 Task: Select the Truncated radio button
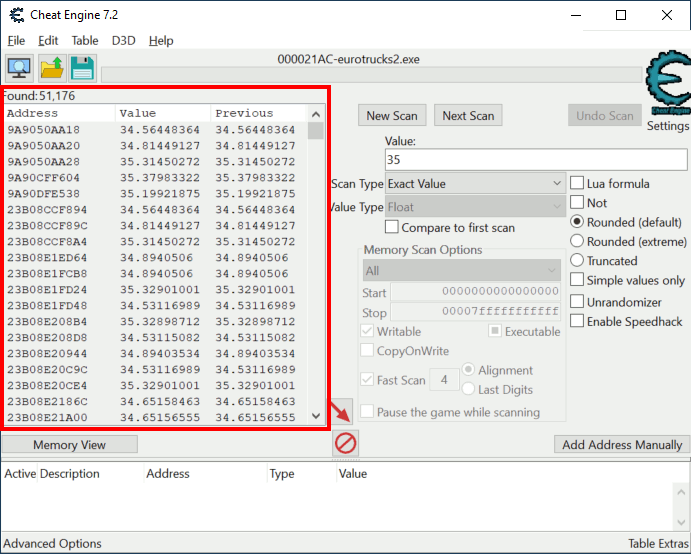pos(577,260)
